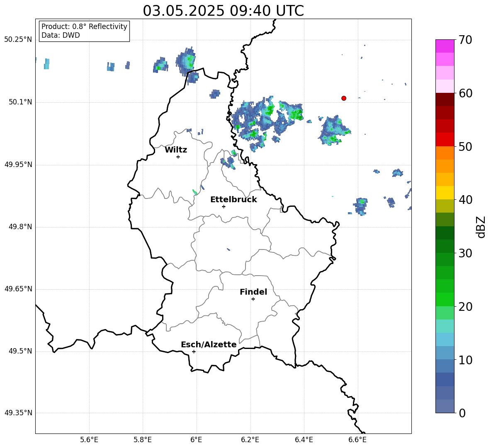Viewport: 491px width, 448px height.
Task: Click the 6.6°E longitude label
Action: pyautogui.click(x=357, y=440)
